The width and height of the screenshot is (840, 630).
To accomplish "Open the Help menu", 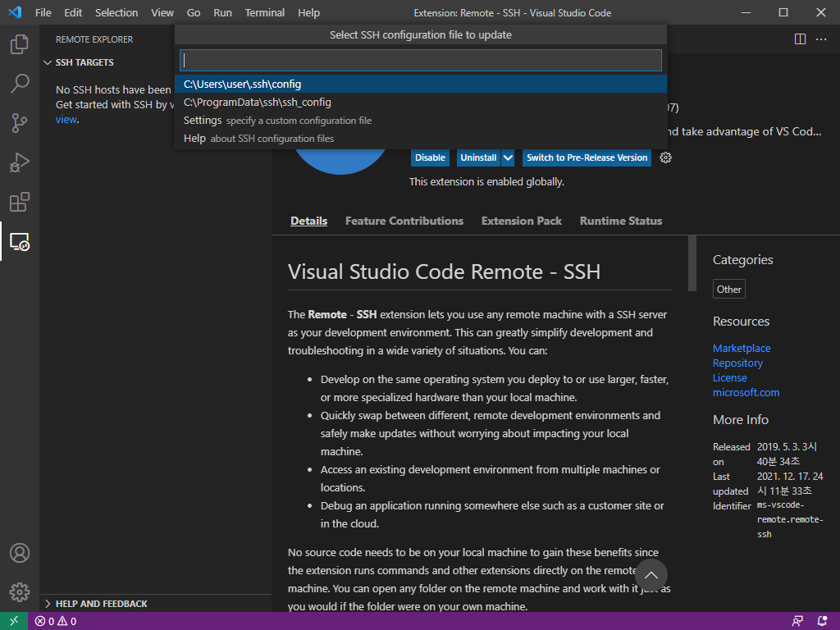I will (308, 12).
